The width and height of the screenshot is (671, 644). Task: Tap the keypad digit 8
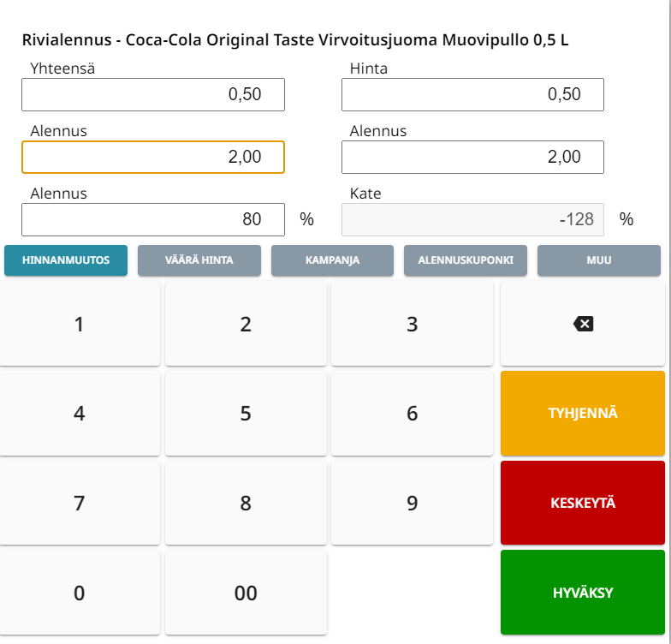(246, 503)
